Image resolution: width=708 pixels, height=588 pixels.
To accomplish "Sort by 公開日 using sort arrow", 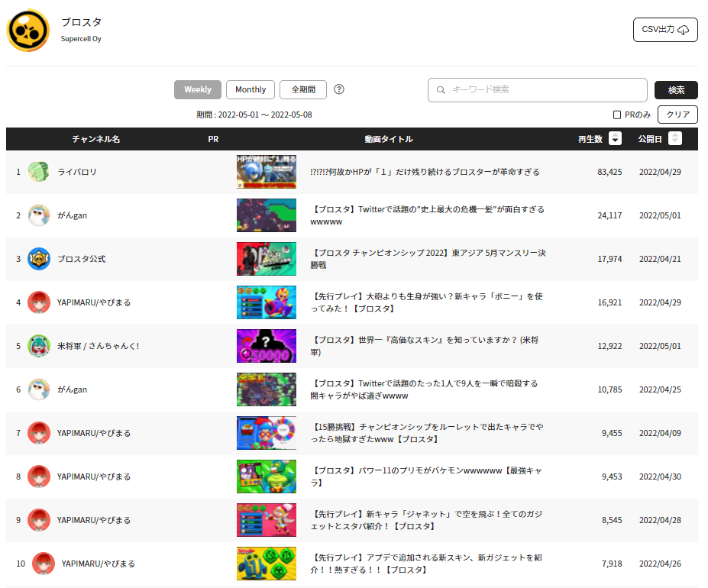I will (675, 138).
